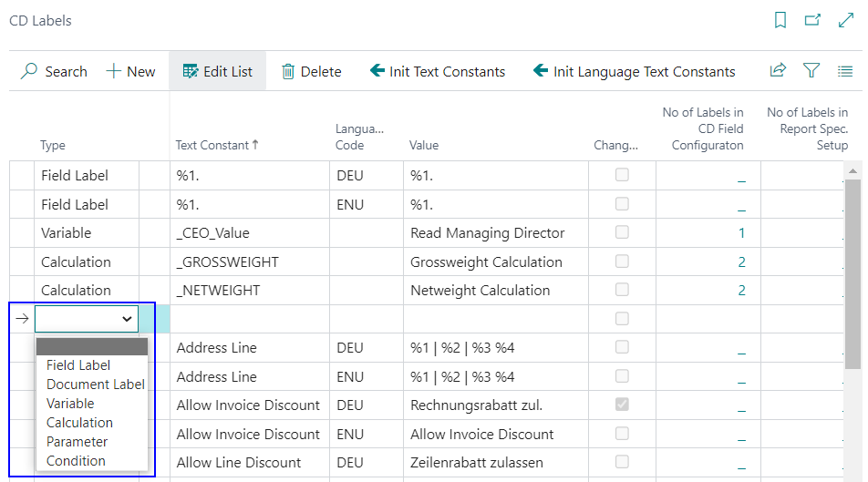
Task: Click the scrollbar up arrow
Action: click(852, 171)
